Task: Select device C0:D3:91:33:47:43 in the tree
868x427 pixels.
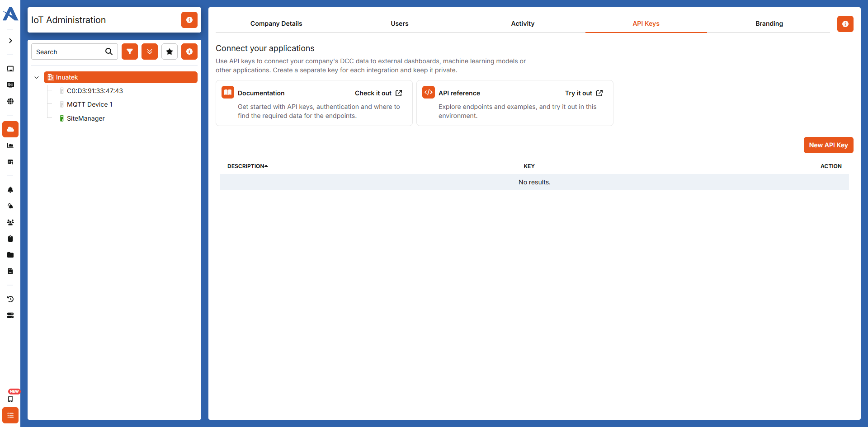Action: (94, 91)
